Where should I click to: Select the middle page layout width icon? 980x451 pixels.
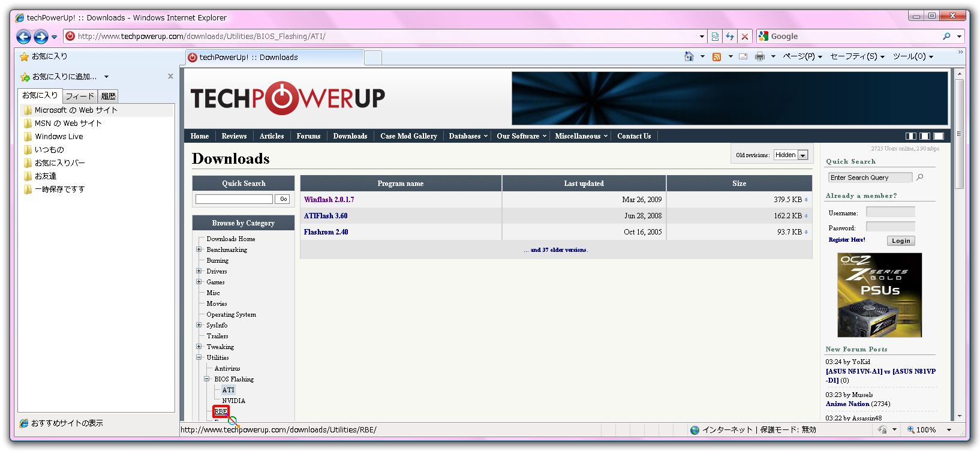pyautogui.click(x=925, y=136)
